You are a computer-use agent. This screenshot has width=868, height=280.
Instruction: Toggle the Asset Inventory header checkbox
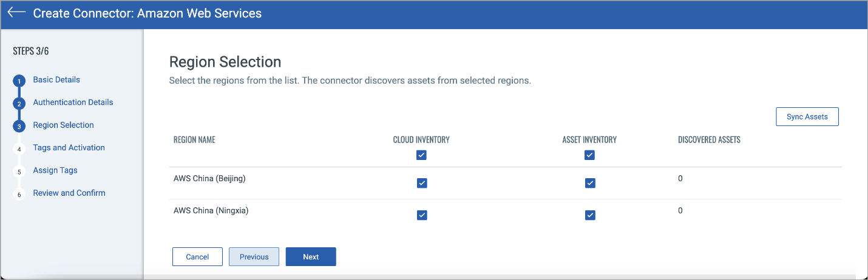pyautogui.click(x=589, y=155)
